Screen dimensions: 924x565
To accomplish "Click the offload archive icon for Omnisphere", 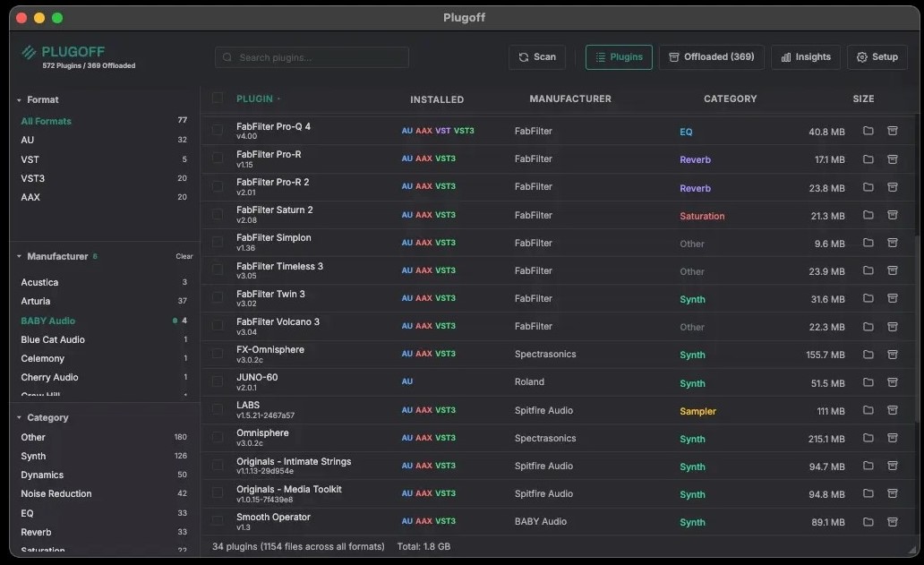I will click(x=892, y=438).
